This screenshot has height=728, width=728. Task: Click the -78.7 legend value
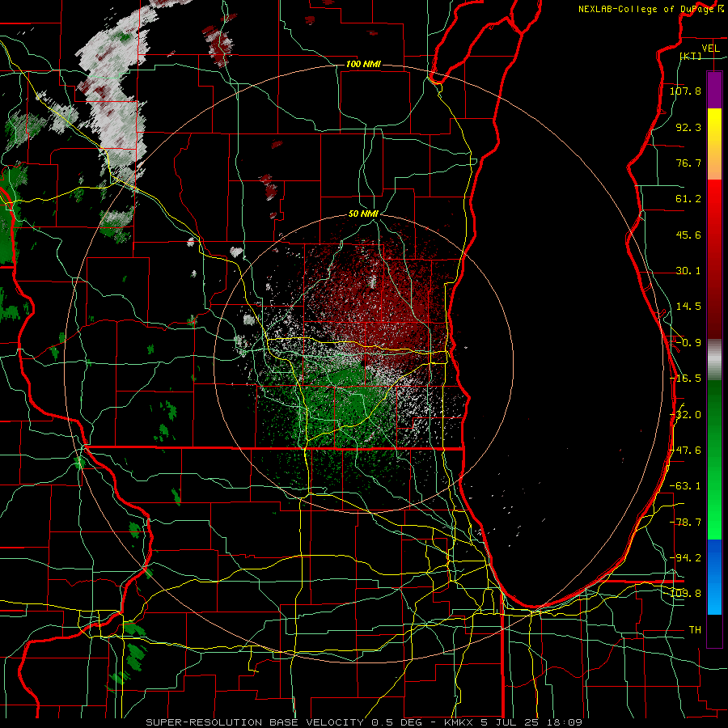pyautogui.click(x=685, y=523)
